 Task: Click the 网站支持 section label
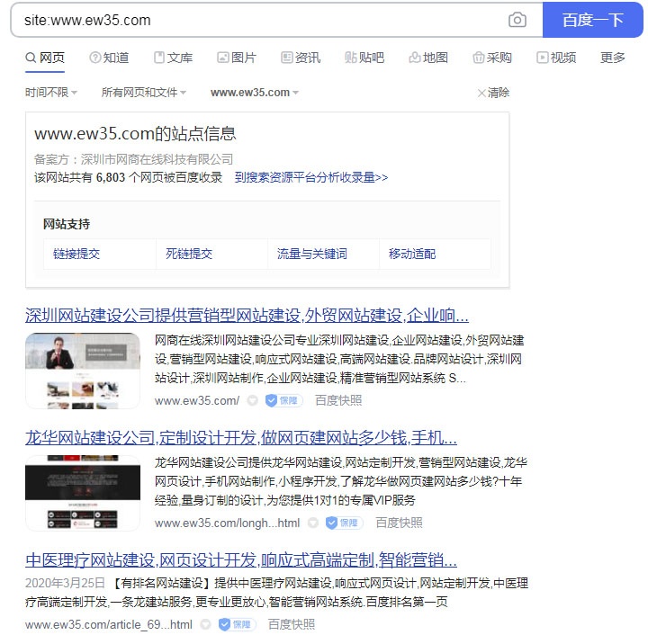pos(66,224)
